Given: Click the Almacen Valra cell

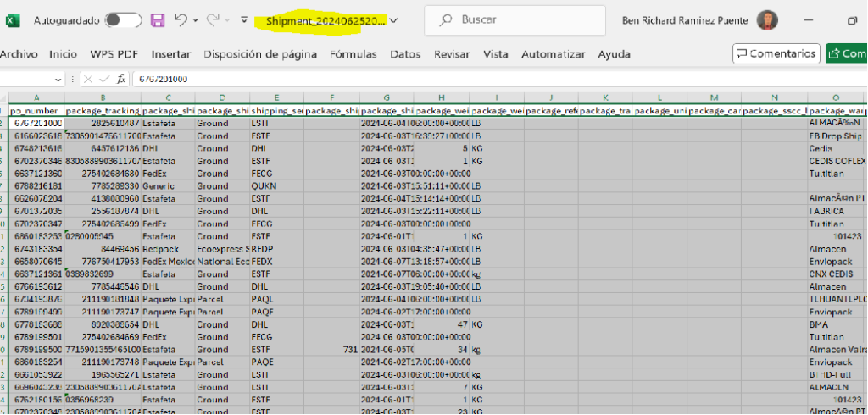Looking at the screenshot, I should coord(835,350).
